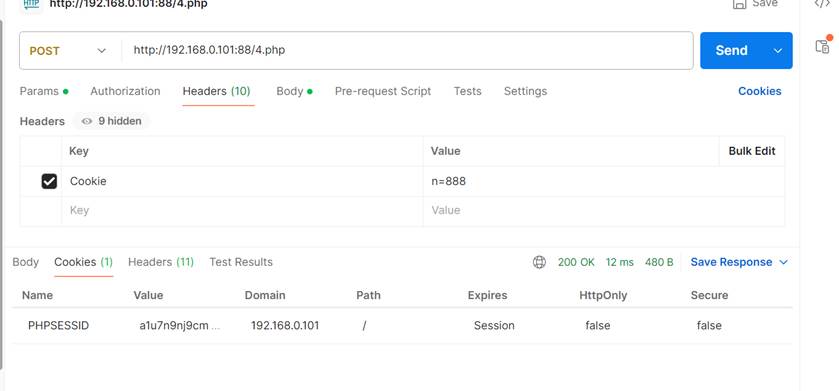This screenshot has height=391, width=839.
Task: Click Bulk Edit for headers
Action: tap(752, 151)
